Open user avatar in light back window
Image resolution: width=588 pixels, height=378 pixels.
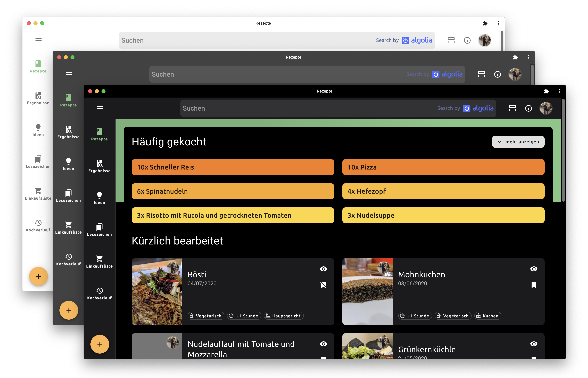click(485, 40)
